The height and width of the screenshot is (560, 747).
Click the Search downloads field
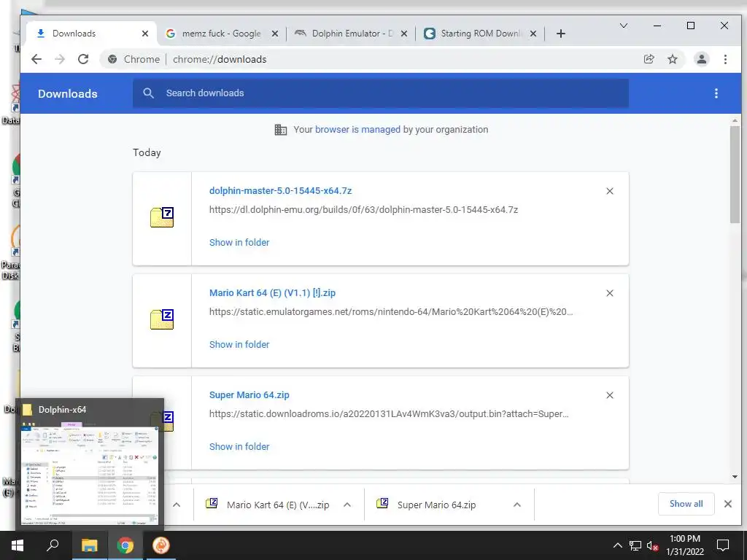[380, 93]
